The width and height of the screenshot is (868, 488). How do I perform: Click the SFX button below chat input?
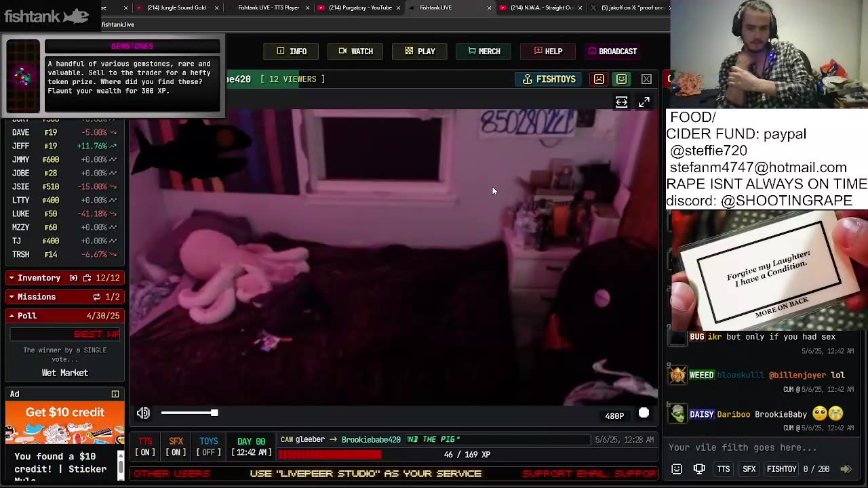coord(749,469)
